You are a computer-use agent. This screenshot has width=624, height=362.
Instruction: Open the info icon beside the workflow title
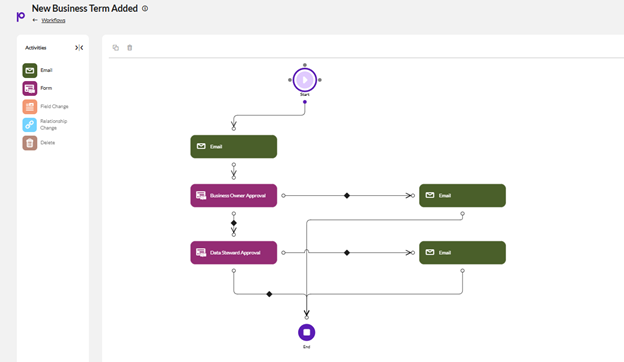(145, 8)
